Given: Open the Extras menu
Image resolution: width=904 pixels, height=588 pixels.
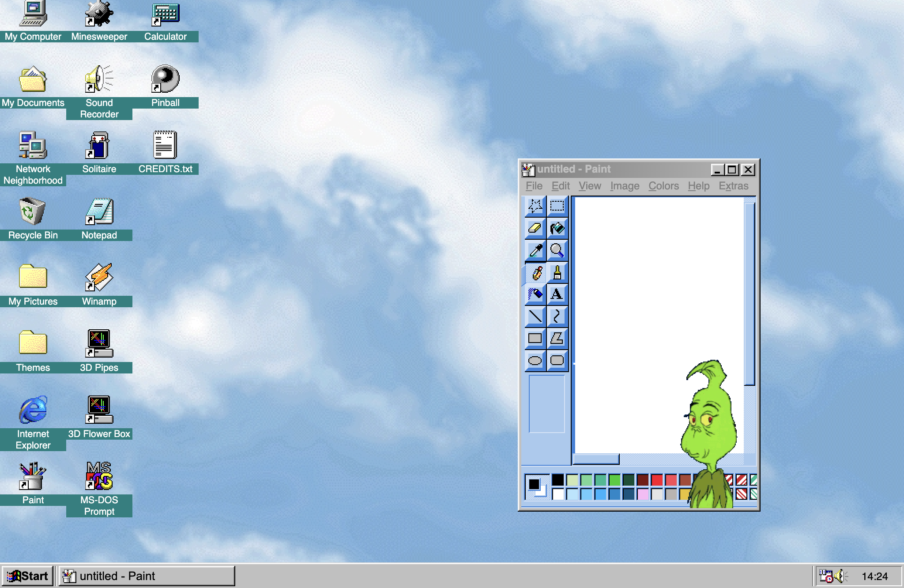Looking at the screenshot, I should [x=733, y=186].
